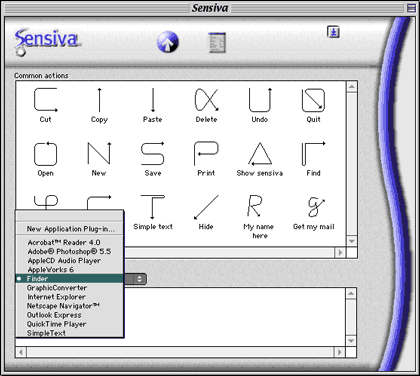The width and height of the screenshot is (420, 376).
Task: Click the Sensiva logo
Action: pyautogui.click(x=47, y=42)
